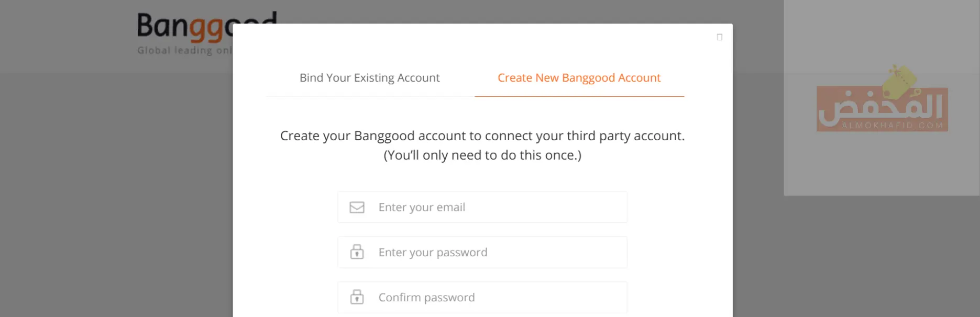Click the Global leading tagline under logo
980x317 pixels.
(184, 50)
